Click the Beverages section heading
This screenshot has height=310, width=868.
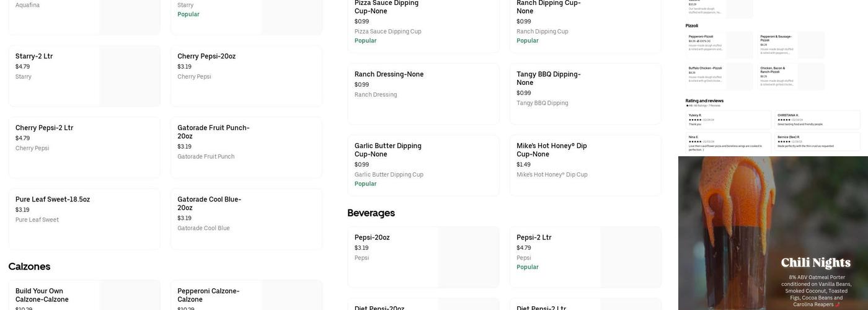click(371, 213)
